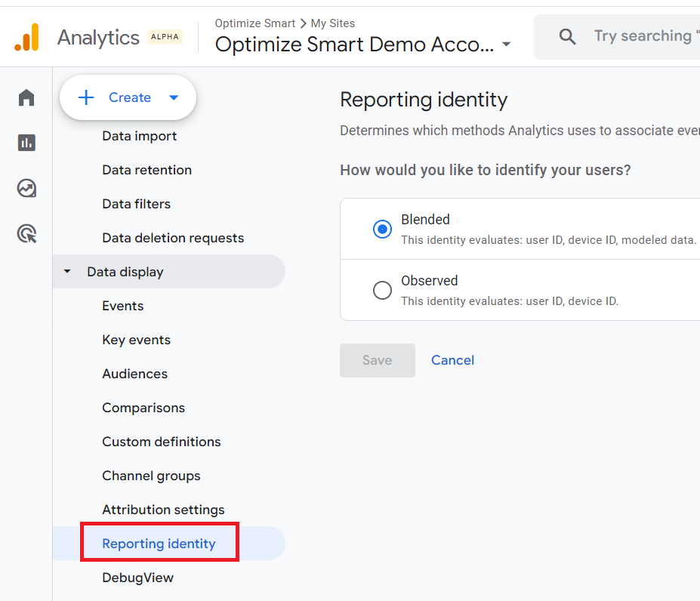Screen dimensions: 700x601
Task: Click the Cancel link
Action: [x=452, y=360]
